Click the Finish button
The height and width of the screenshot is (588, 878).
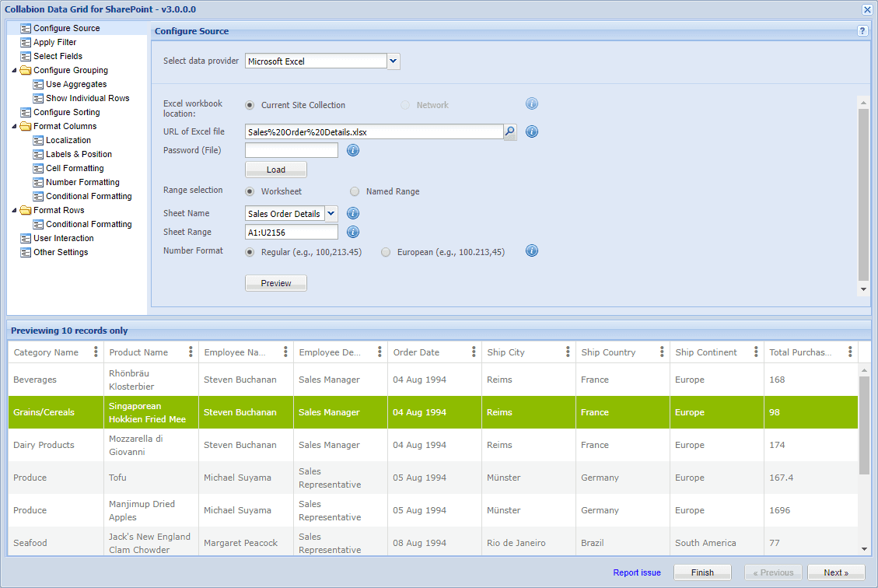coord(702,572)
